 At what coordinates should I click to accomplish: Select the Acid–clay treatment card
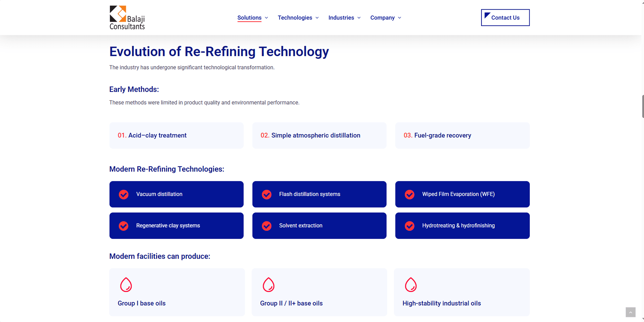click(x=176, y=135)
